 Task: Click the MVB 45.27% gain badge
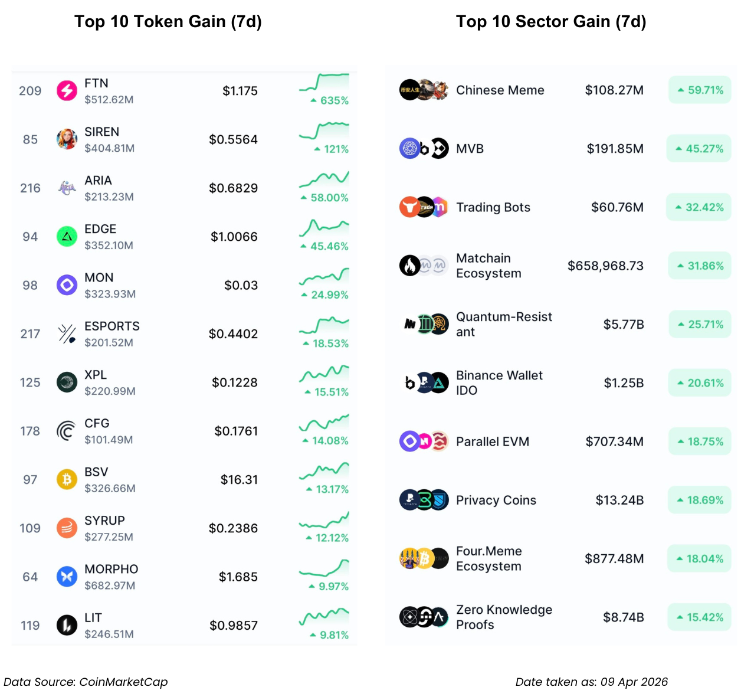click(699, 149)
